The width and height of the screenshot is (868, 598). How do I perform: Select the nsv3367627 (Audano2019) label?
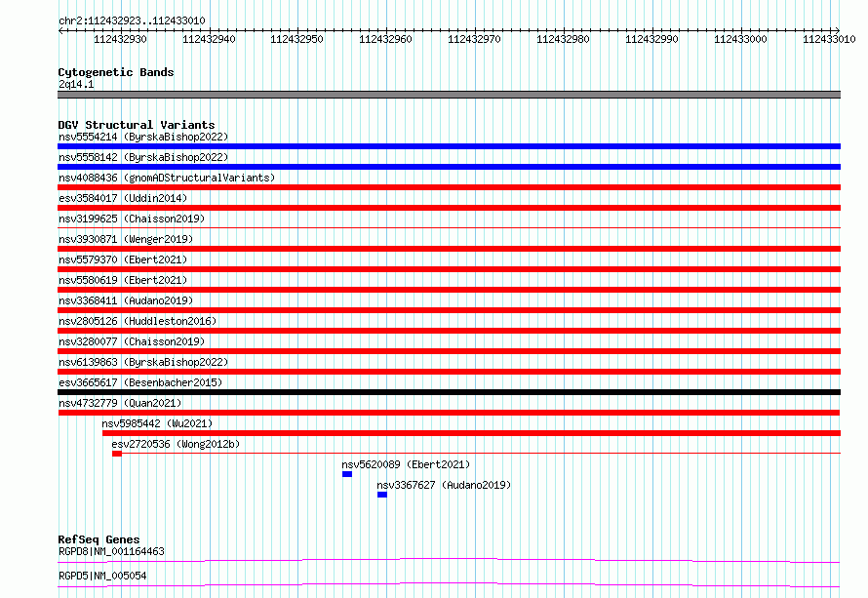coord(444,485)
